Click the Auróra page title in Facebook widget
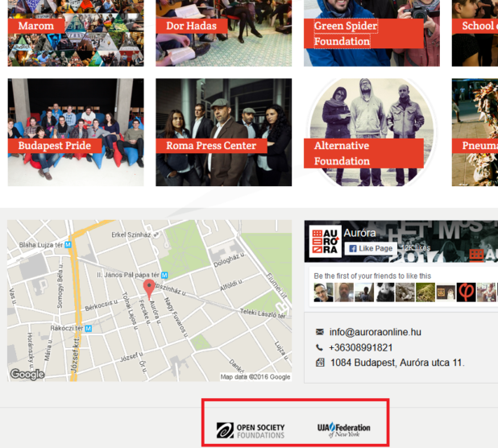The height and width of the screenshot is (448, 498). pyautogui.click(x=359, y=233)
